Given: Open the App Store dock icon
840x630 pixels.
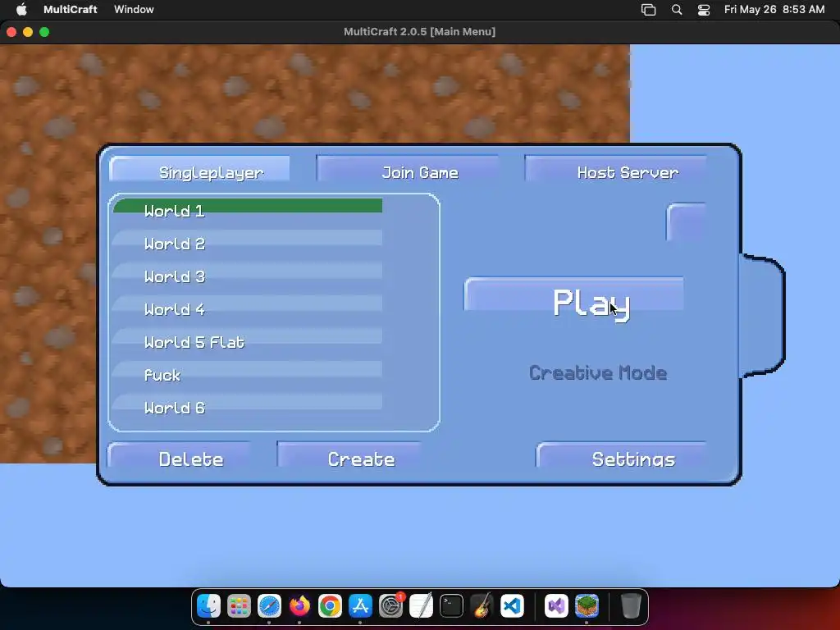Looking at the screenshot, I should 361,606.
